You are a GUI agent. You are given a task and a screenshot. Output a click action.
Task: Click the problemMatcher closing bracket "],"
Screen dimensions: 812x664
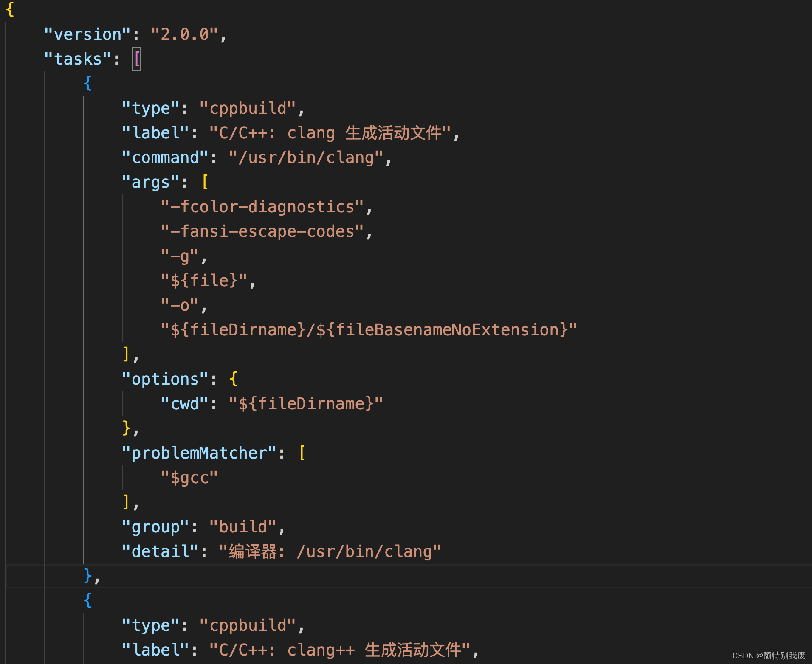[x=130, y=502]
